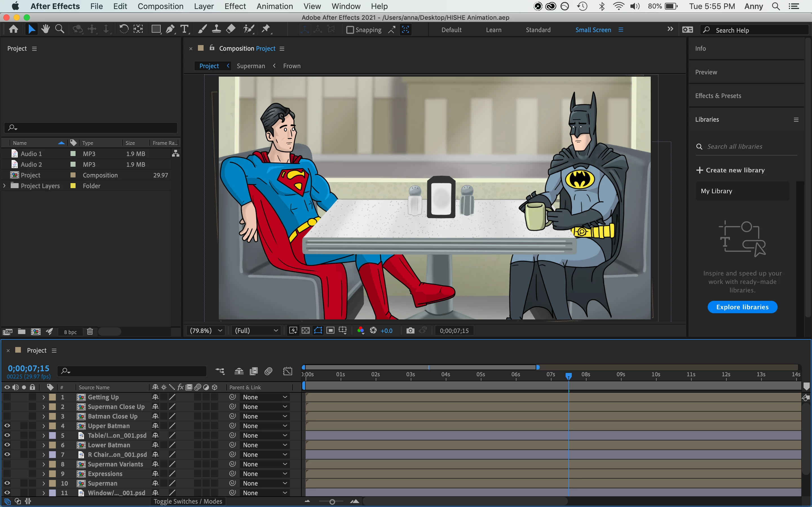
Task: Click Create new library
Action: (x=731, y=170)
